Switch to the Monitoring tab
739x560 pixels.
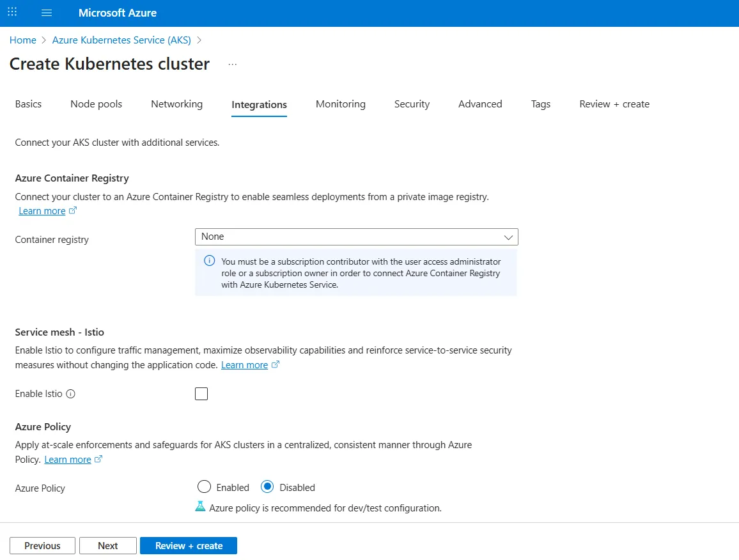click(x=341, y=104)
